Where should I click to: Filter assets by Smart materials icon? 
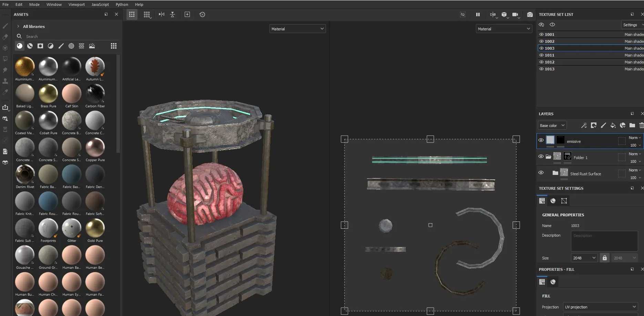pyautogui.click(x=30, y=46)
